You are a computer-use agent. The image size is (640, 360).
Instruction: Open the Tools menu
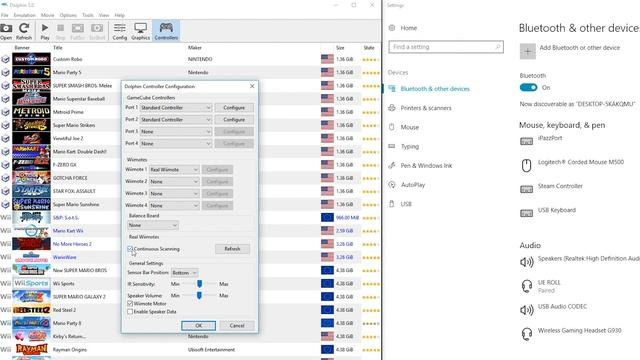88,15
